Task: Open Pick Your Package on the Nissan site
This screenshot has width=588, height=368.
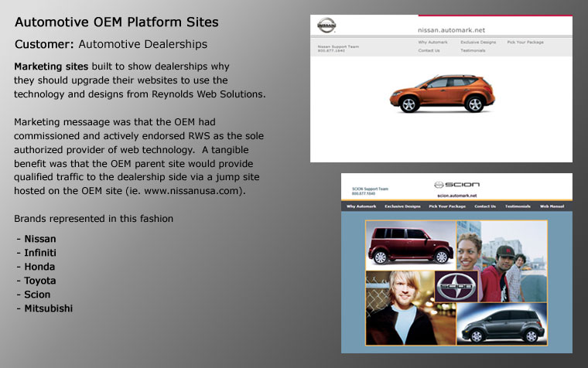Action: click(525, 43)
